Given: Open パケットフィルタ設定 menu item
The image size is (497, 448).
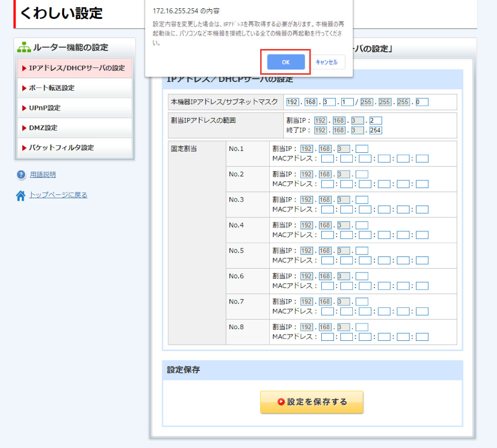Looking at the screenshot, I should [x=75, y=148].
